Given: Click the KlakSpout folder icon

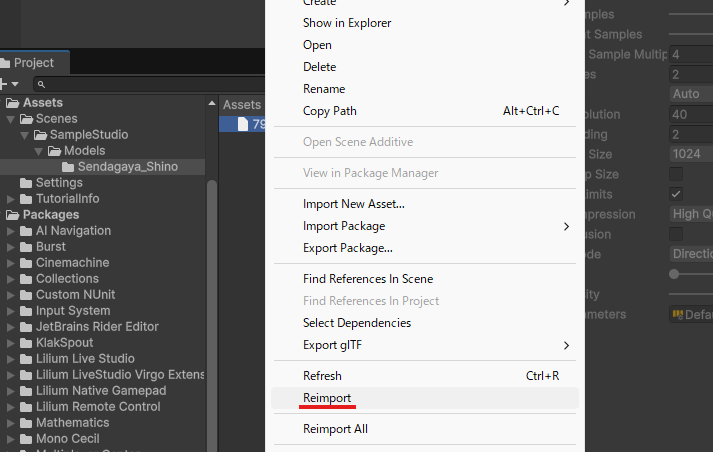Looking at the screenshot, I should click(x=26, y=343).
